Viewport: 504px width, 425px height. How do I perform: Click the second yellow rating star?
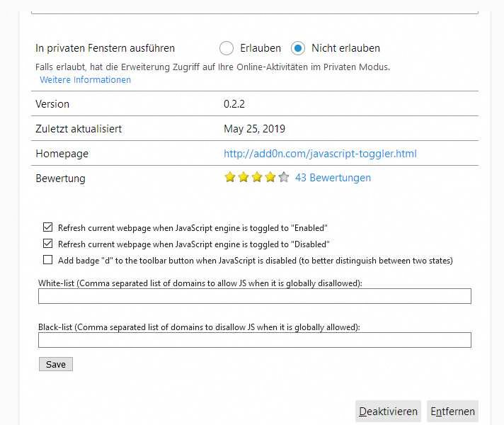[x=244, y=178]
